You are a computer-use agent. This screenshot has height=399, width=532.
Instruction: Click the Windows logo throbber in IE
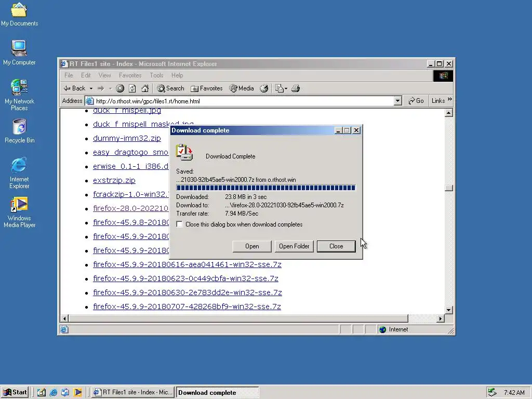443,76
